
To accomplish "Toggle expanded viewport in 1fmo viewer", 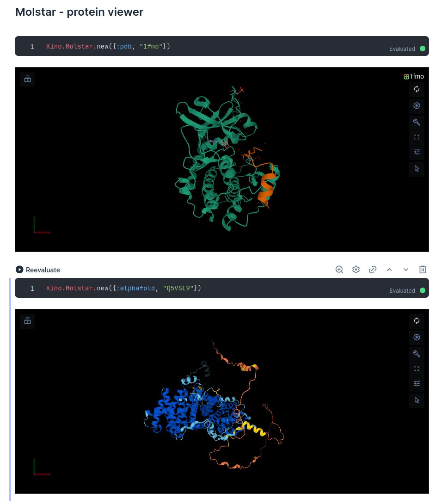I will 417,137.
